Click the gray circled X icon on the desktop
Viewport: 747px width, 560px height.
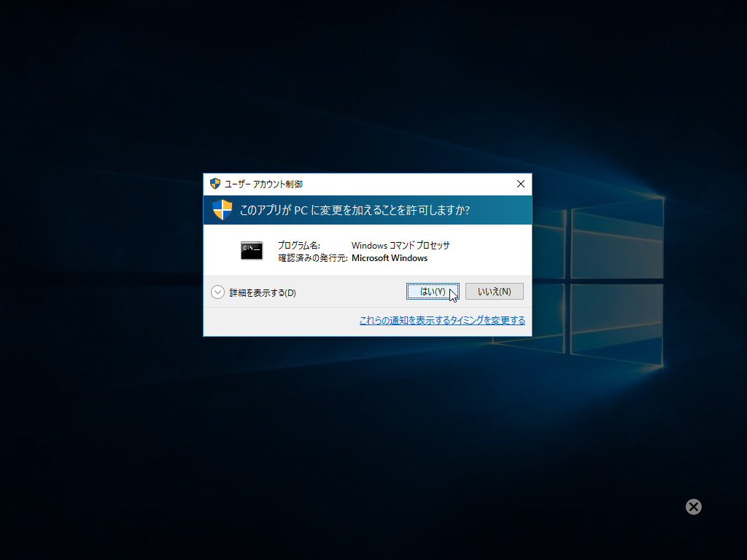pyautogui.click(x=694, y=507)
